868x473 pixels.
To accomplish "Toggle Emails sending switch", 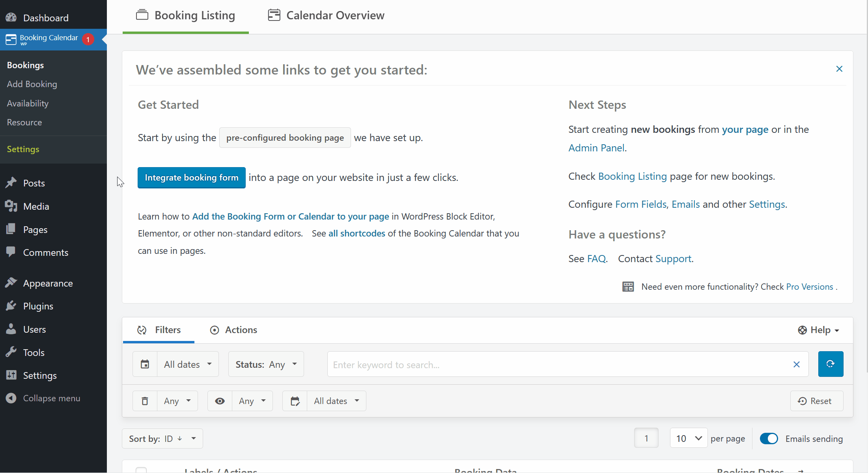I will click(x=769, y=438).
